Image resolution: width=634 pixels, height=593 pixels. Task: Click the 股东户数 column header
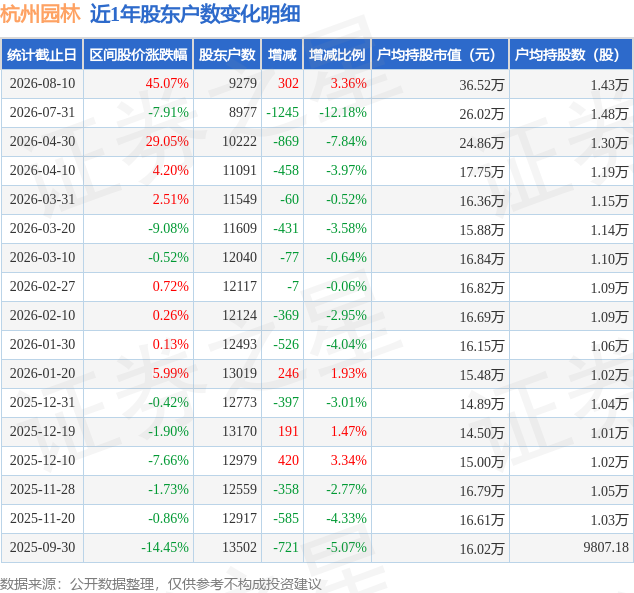pos(227,55)
